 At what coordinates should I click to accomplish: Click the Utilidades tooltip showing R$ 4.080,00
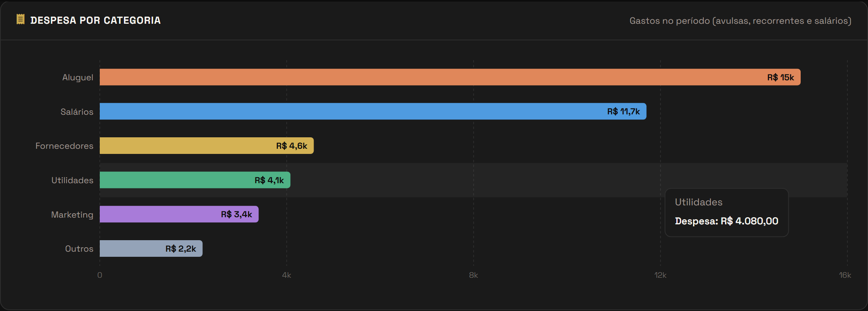pyautogui.click(x=727, y=212)
